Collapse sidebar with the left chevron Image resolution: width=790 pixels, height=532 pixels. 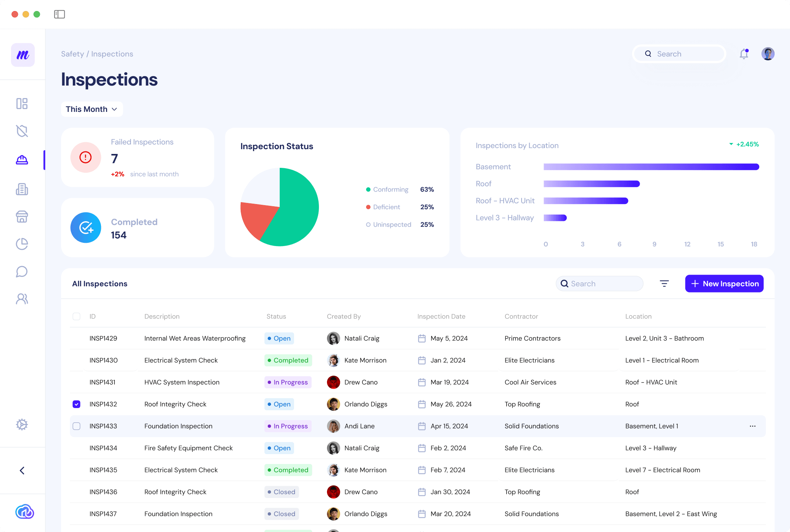[x=22, y=471]
